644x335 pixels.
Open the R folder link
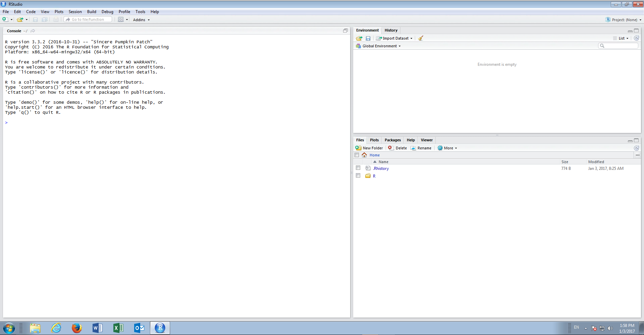point(374,176)
